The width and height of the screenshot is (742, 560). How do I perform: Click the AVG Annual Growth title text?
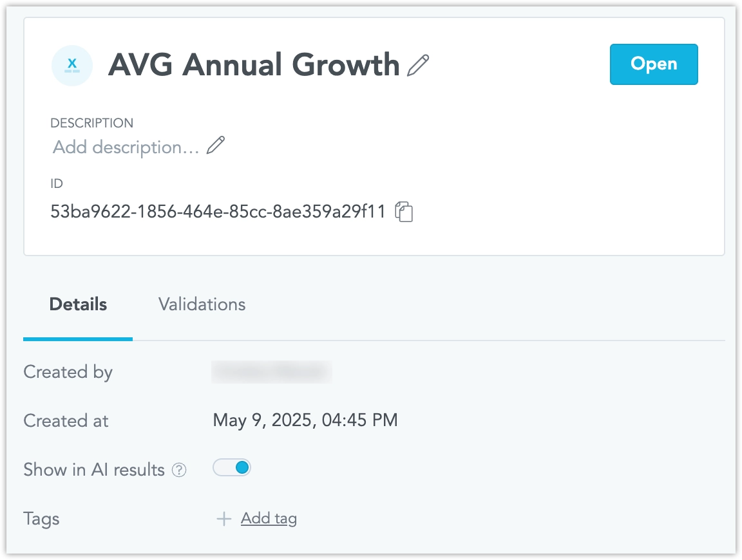[254, 65]
